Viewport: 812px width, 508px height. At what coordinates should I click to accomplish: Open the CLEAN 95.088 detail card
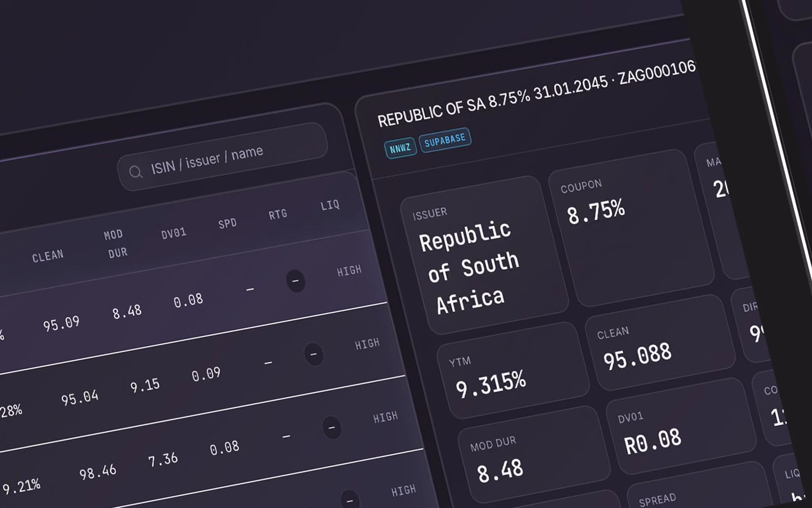660,342
